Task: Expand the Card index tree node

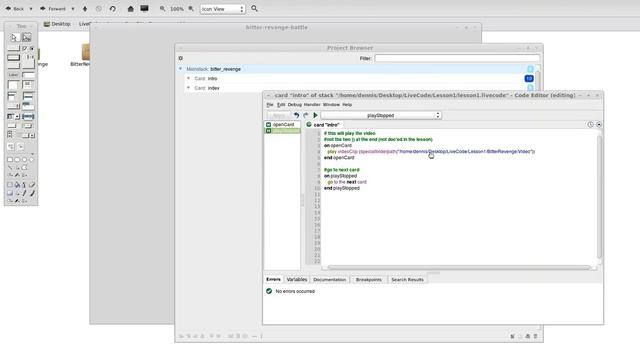Action: pyautogui.click(x=188, y=88)
